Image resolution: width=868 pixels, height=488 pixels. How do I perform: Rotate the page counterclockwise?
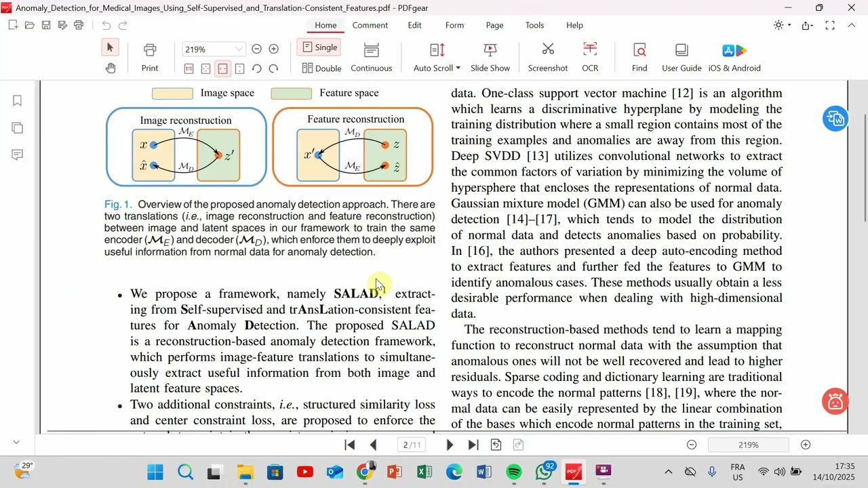(257, 68)
